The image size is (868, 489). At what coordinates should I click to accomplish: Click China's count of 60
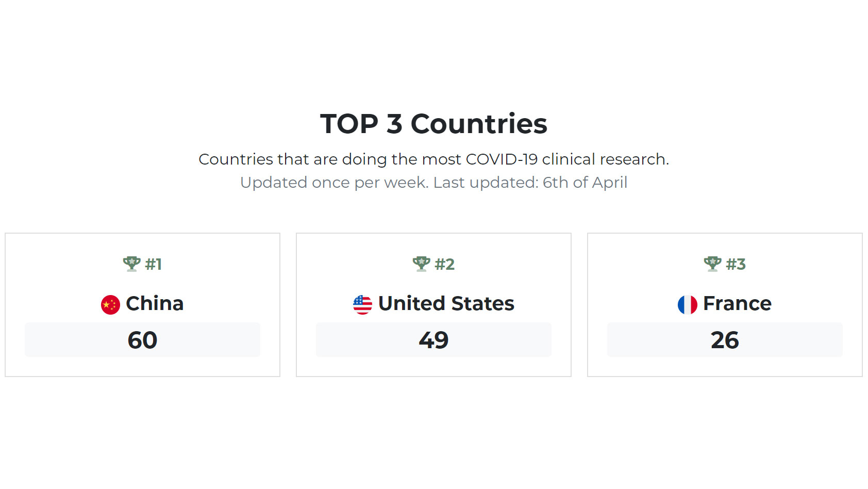[x=142, y=340]
